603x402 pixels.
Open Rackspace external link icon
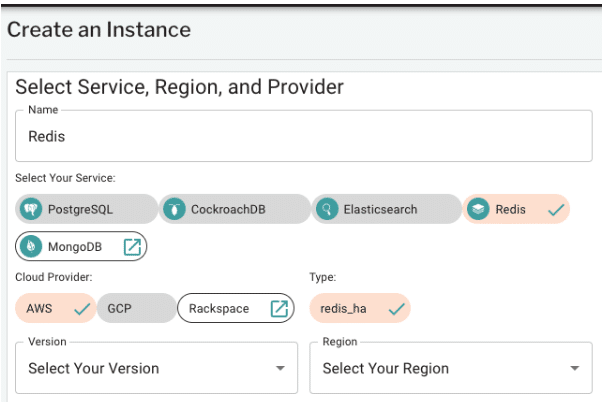(x=279, y=308)
